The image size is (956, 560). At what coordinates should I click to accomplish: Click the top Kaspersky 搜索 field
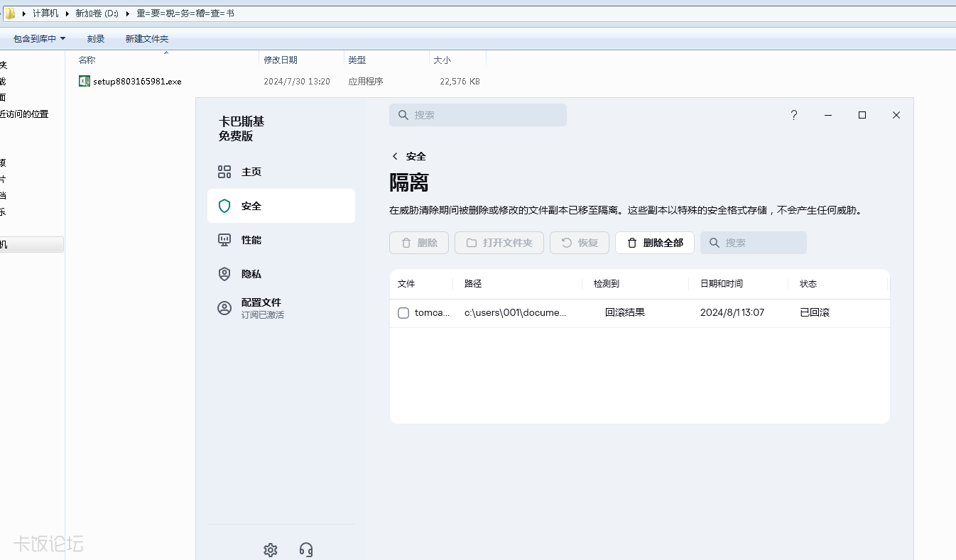coord(478,115)
